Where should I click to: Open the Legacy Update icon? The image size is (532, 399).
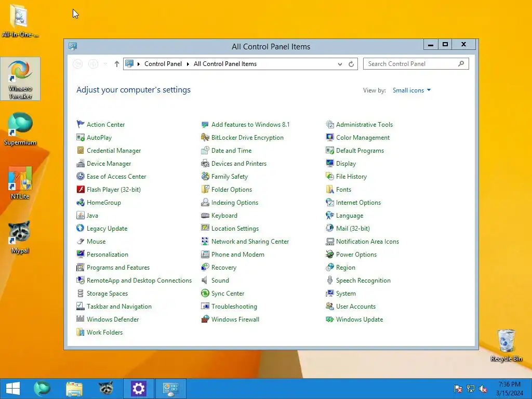coord(81,229)
